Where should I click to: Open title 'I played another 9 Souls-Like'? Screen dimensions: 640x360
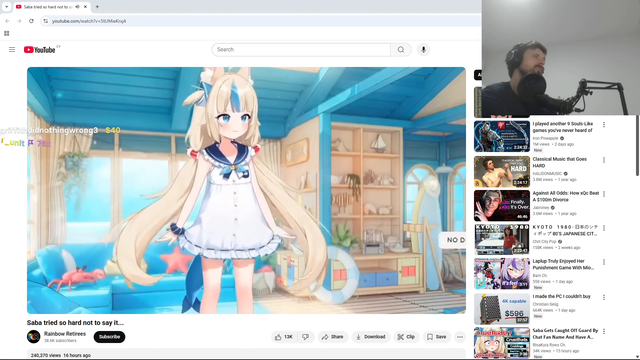point(563,127)
